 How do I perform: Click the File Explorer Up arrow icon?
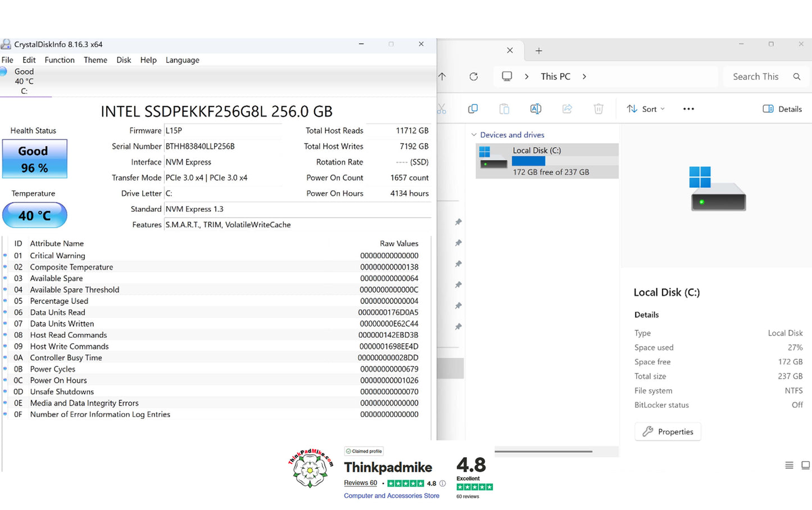pos(442,76)
